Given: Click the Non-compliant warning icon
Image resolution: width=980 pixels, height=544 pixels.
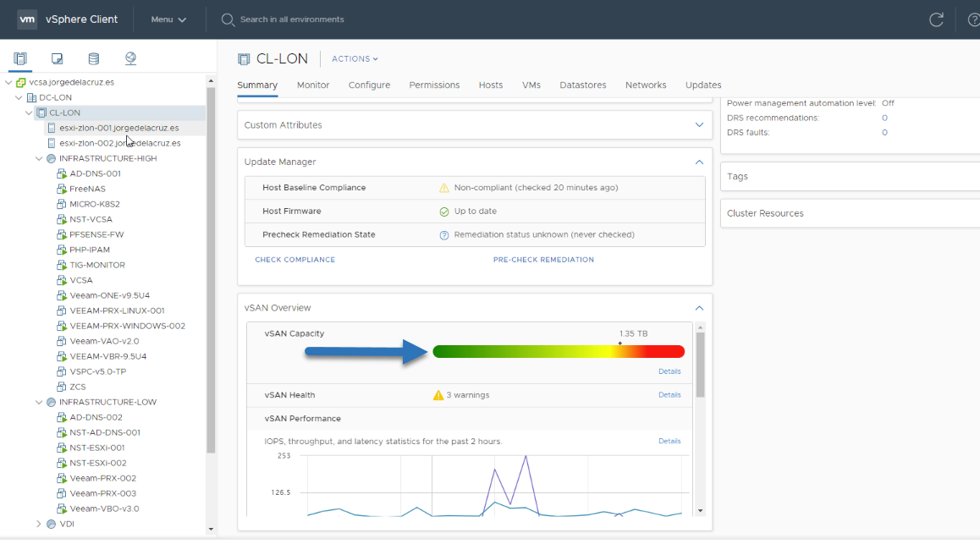Looking at the screenshot, I should (x=443, y=188).
